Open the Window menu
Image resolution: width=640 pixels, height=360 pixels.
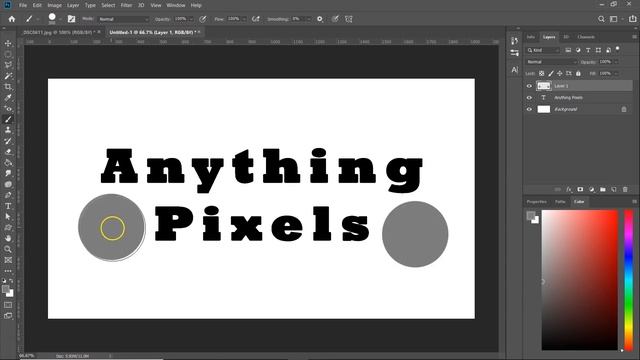click(176, 5)
